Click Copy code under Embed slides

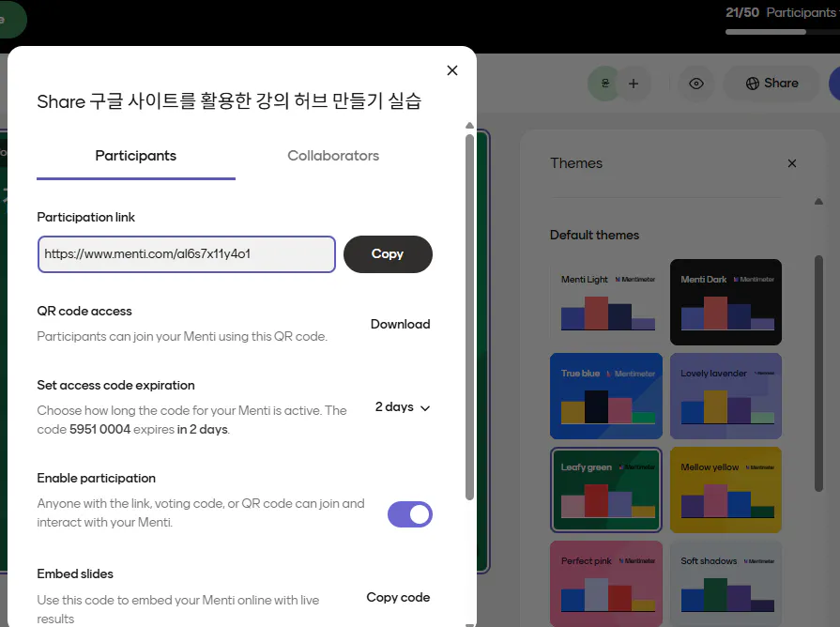pyautogui.click(x=398, y=597)
